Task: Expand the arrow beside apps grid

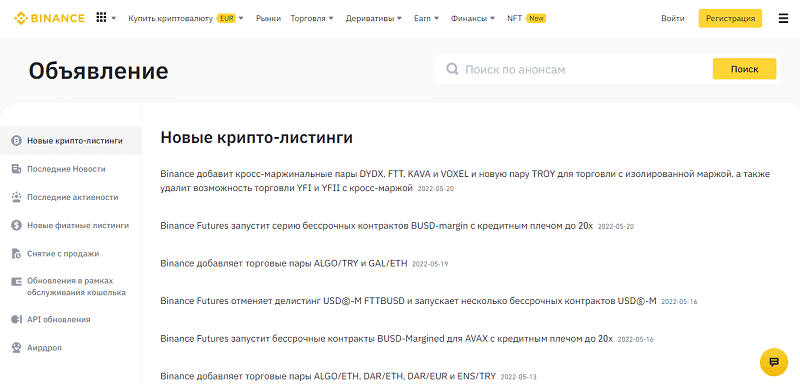Action: (x=114, y=18)
